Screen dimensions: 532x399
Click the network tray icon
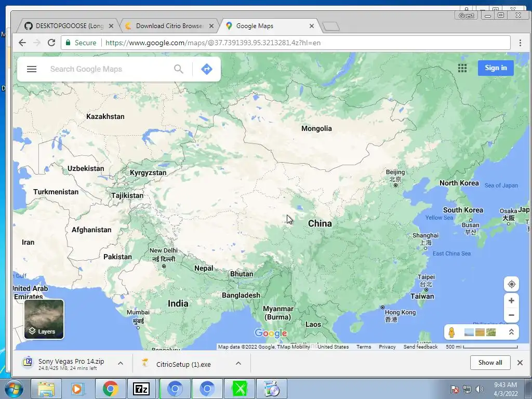pos(467,389)
